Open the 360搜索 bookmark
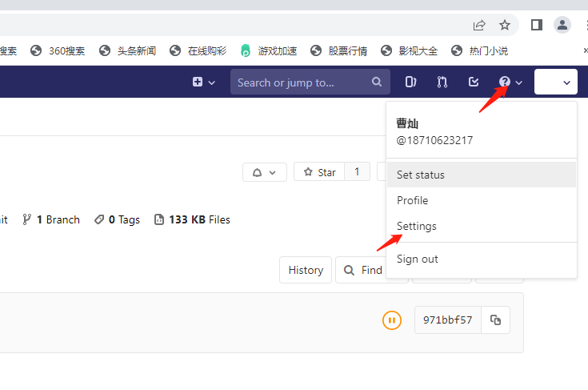The height and width of the screenshot is (390, 588). pos(58,50)
